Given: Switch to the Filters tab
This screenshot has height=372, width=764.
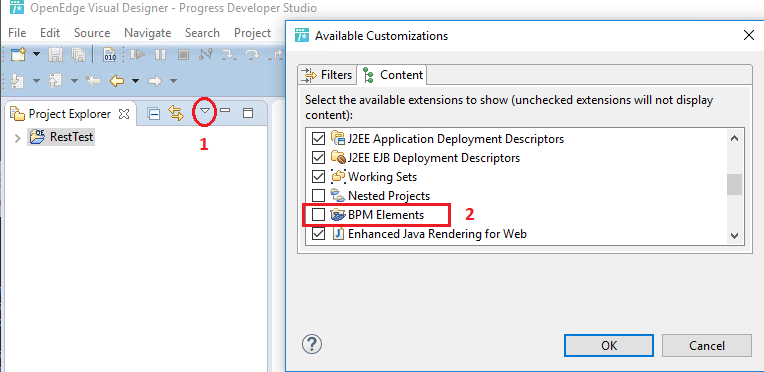Looking at the screenshot, I should [326, 75].
